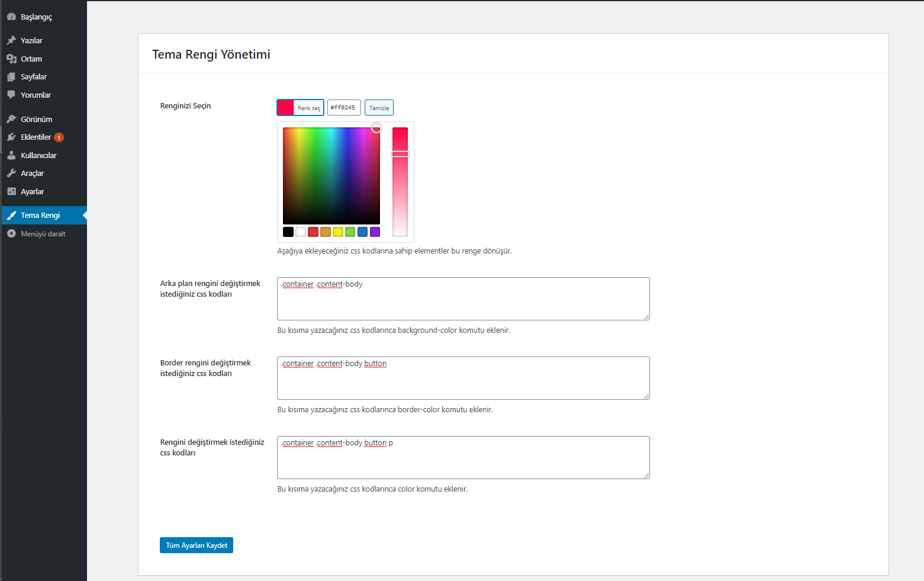Open the Ayarlar settings icon
Viewport: 924px width, 581px height.
coord(11,191)
